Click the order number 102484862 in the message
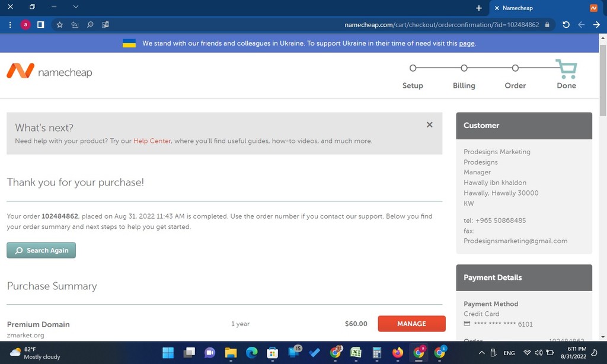 click(60, 216)
